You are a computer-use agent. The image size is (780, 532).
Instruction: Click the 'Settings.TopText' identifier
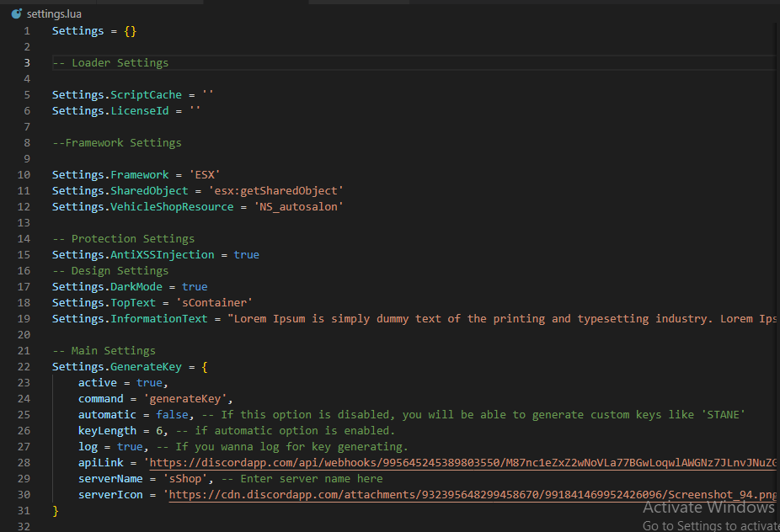tap(104, 302)
